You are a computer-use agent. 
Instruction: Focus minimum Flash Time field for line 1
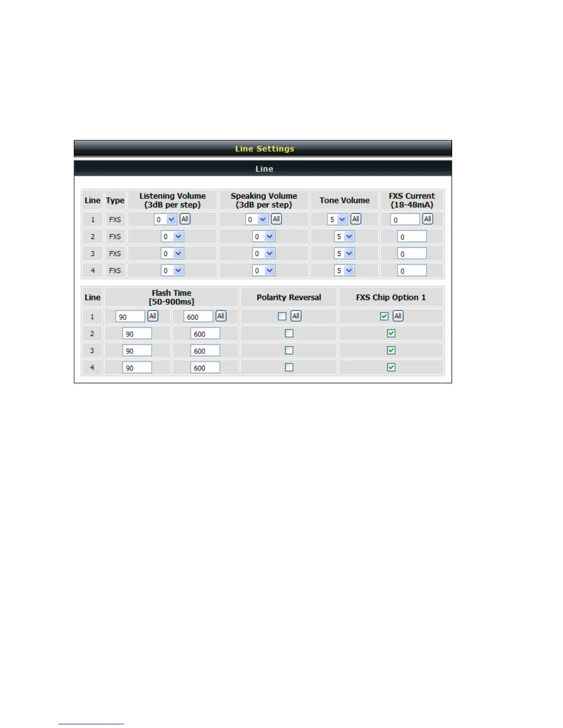(x=130, y=317)
